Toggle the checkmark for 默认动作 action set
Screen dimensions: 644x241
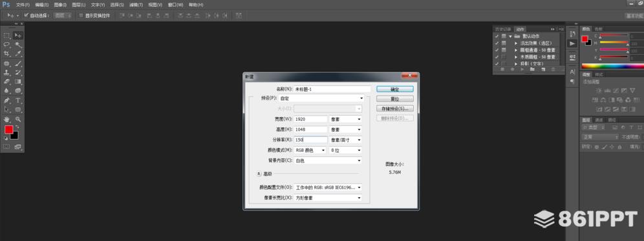(497, 36)
